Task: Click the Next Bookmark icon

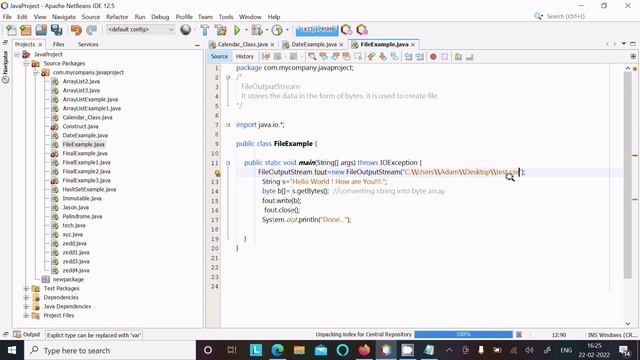Action: [x=383, y=57]
